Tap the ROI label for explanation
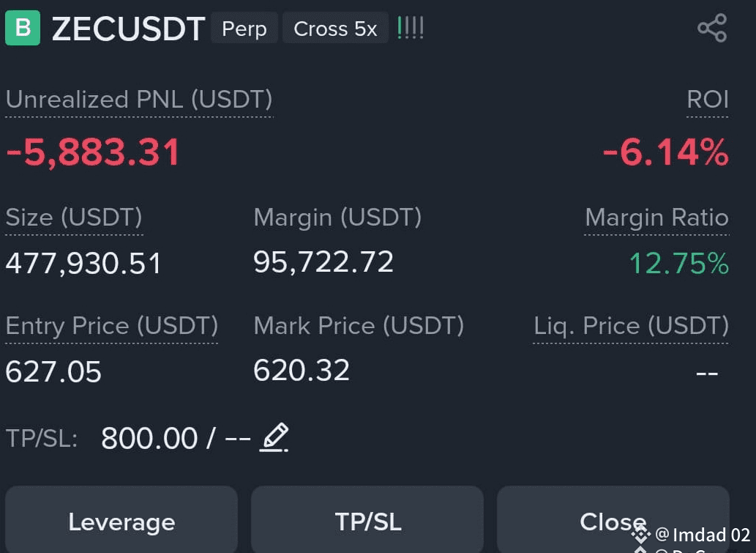756x553 pixels. click(707, 100)
